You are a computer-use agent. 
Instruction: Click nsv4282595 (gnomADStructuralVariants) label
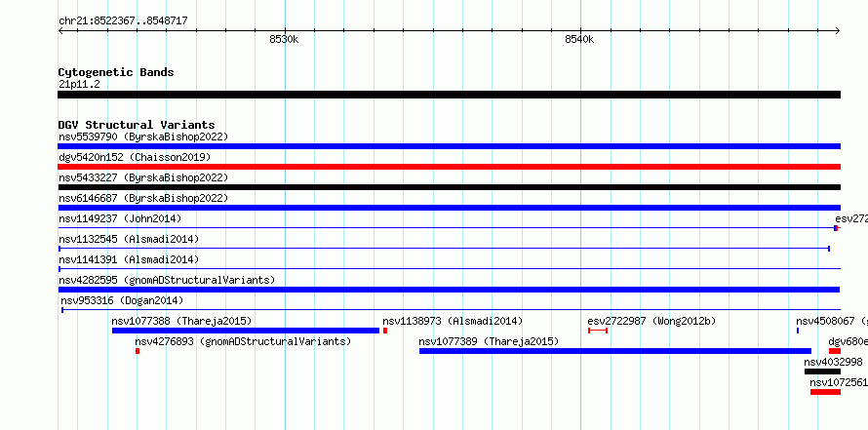click(167, 280)
